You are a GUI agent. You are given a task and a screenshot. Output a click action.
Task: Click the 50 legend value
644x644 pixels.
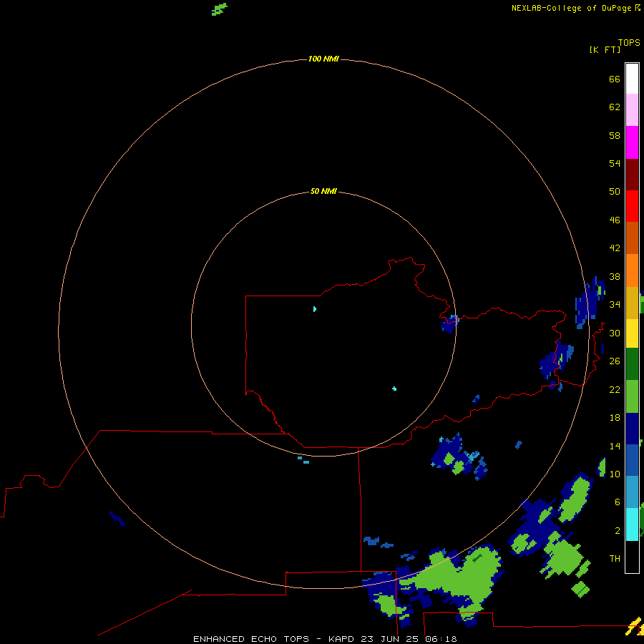tap(615, 191)
